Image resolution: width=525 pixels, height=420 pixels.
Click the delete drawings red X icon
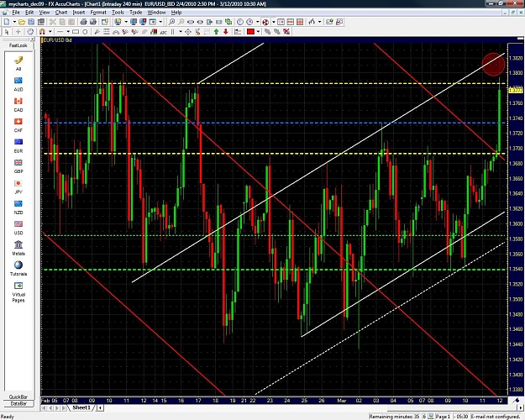pyautogui.click(x=286, y=31)
